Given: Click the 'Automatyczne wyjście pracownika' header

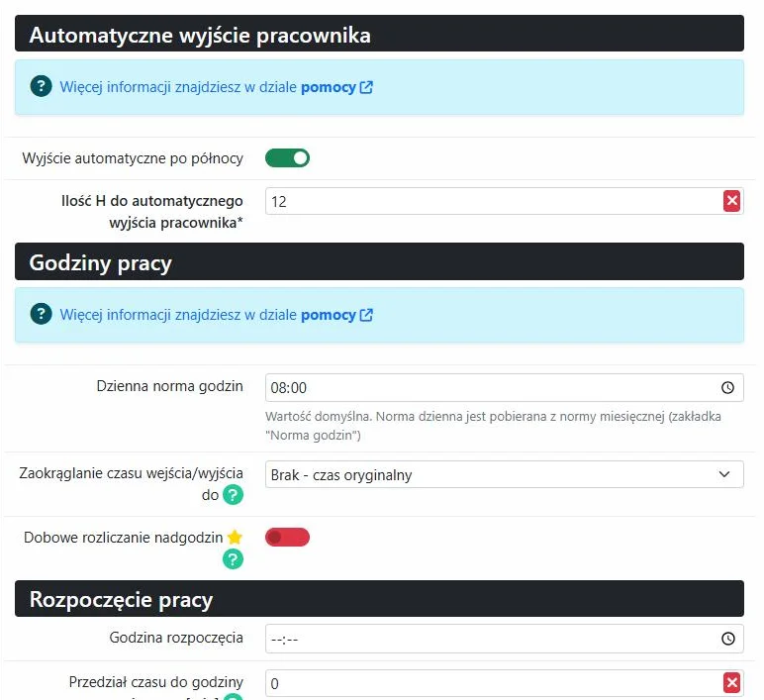Looking at the screenshot, I should 379,34.
